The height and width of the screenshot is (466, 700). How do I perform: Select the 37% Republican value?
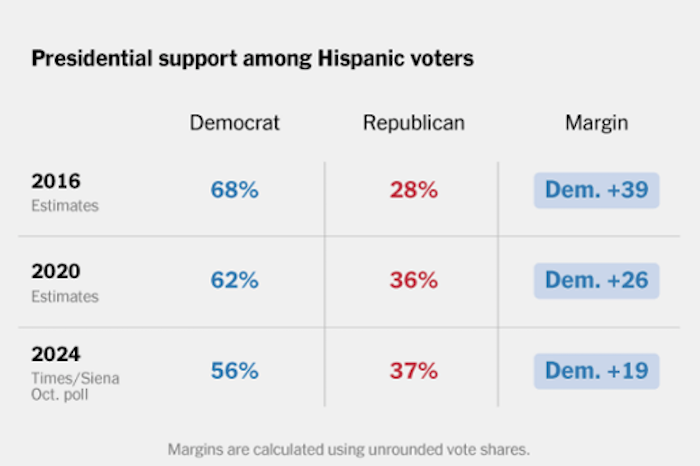pyautogui.click(x=413, y=371)
